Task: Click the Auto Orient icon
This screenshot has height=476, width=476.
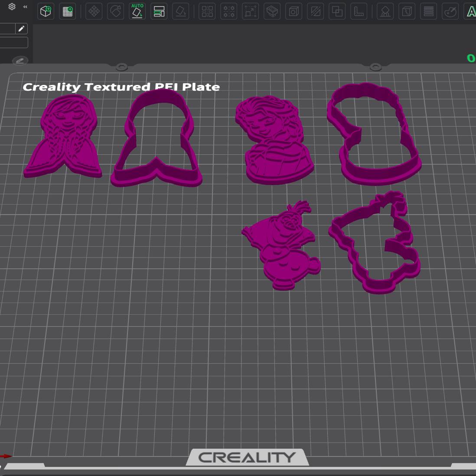Action: coord(137,11)
